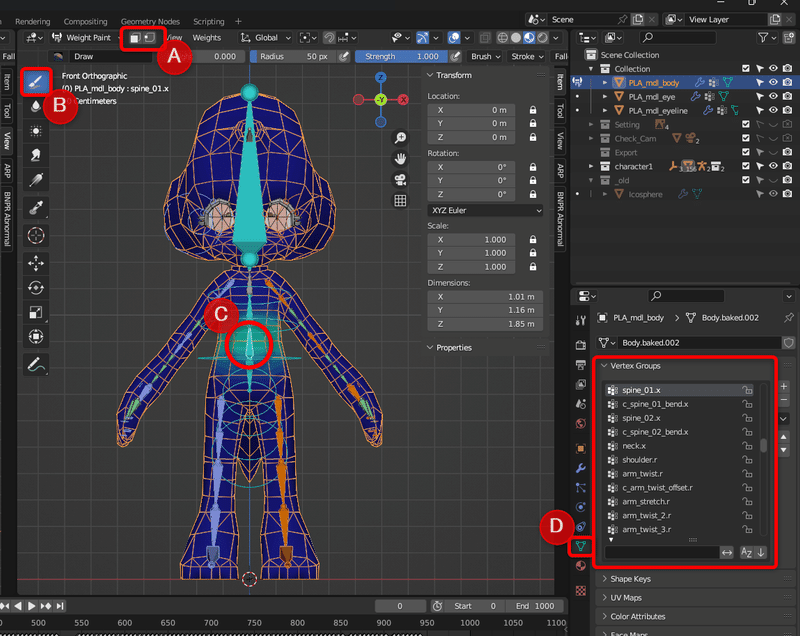This screenshot has height=636, width=800.
Task: Toggle Collection exclude checkbox
Action: 746,68
